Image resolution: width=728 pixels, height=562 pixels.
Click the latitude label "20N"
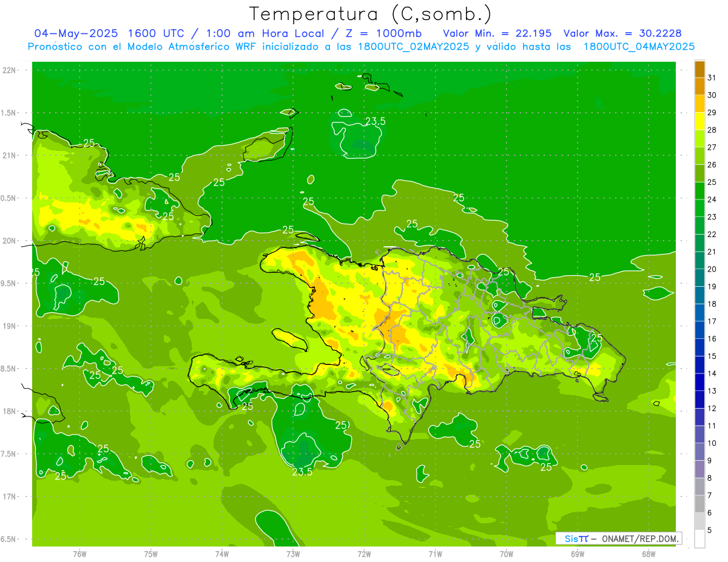[9, 241]
